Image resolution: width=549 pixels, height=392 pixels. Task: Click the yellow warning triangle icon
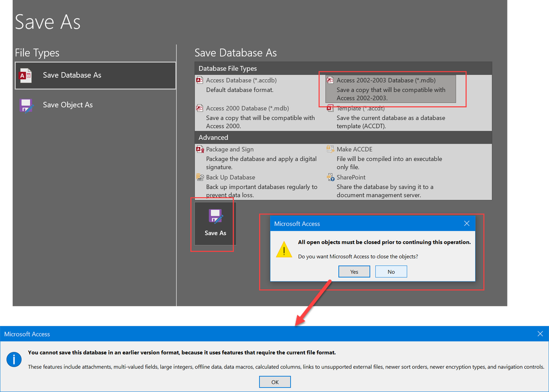[x=284, y=249]
